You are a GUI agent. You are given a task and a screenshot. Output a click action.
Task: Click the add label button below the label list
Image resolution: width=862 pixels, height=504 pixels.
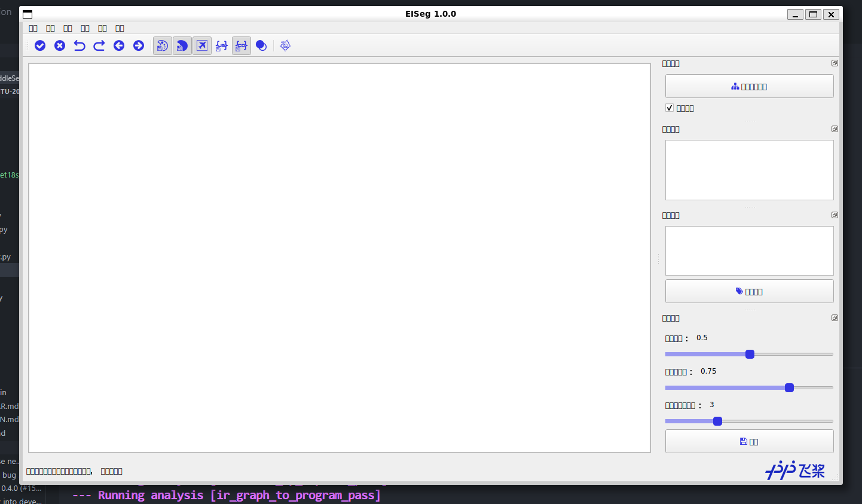click(x=749, y=291)
